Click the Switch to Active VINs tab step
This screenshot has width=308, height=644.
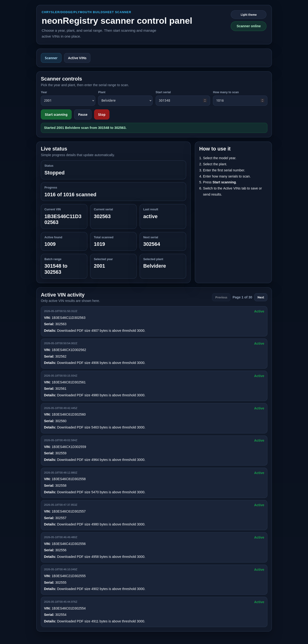(x=232, y=191)
